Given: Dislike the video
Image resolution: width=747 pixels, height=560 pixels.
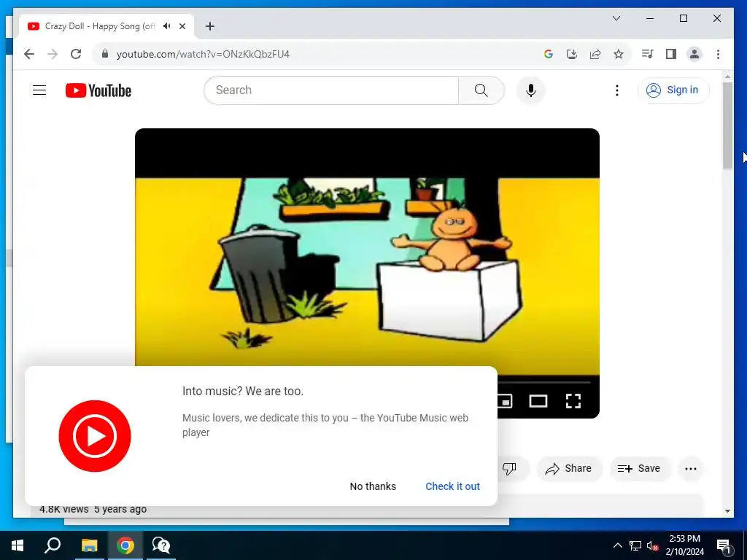Looking at the screenshot, I should (509, 469).
